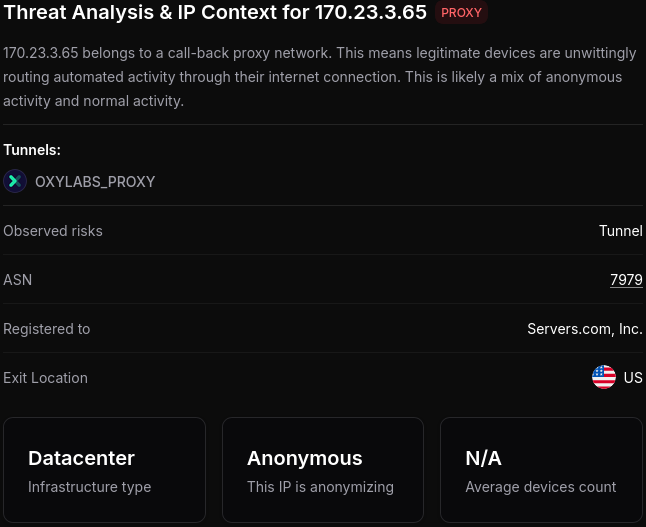Click the Average devices count caption
Viewport: 646px width, 527px height.
pos(540,487)
